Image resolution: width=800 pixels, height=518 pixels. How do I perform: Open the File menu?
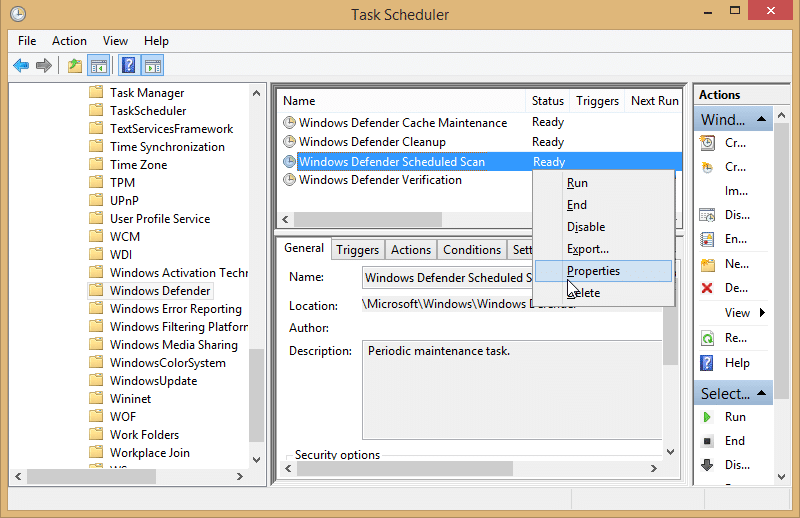[x=27, y=41]
